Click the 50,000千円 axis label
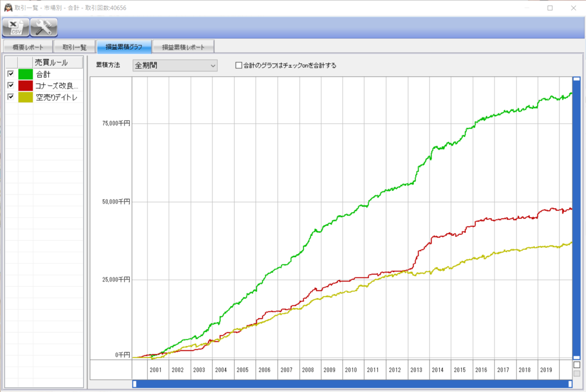This screenshot has height=392, width=586. 116,202
